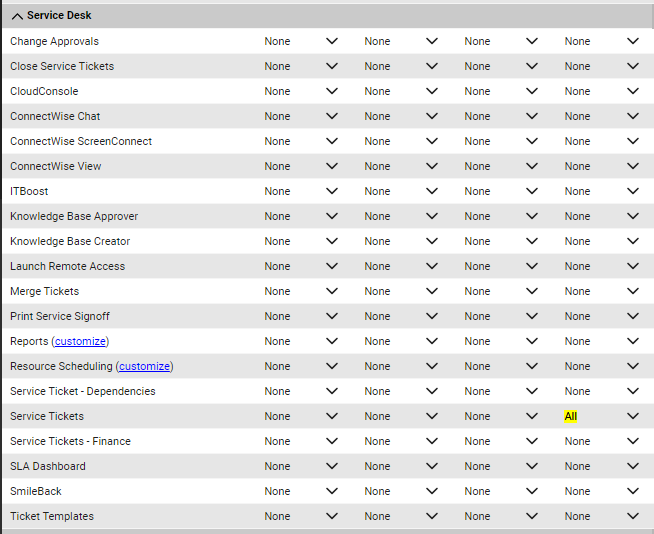654x534 pixels.
Task: Click the SLA Dashboard label
Action: pyautogui.click(x=48, y=466)
